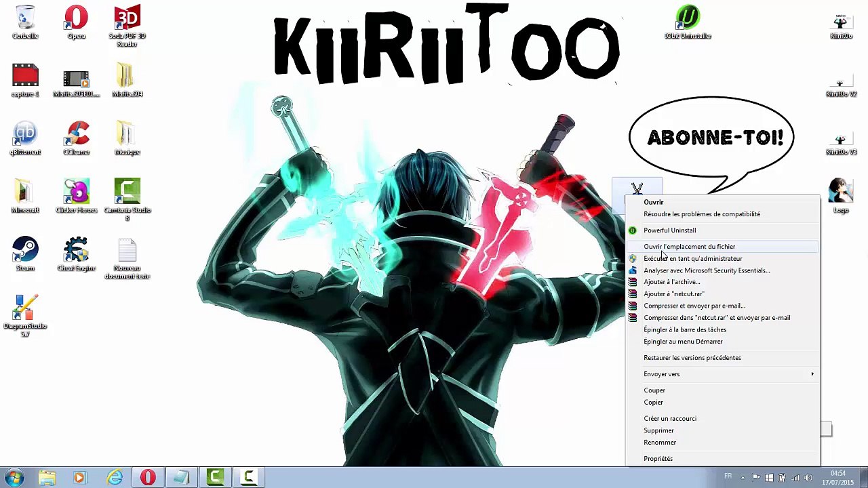Image resolution: width=868 pixels, height=488 pixels.
Task: Choose Analyser avec Microsoft Security Essentials
Action: 722,270
